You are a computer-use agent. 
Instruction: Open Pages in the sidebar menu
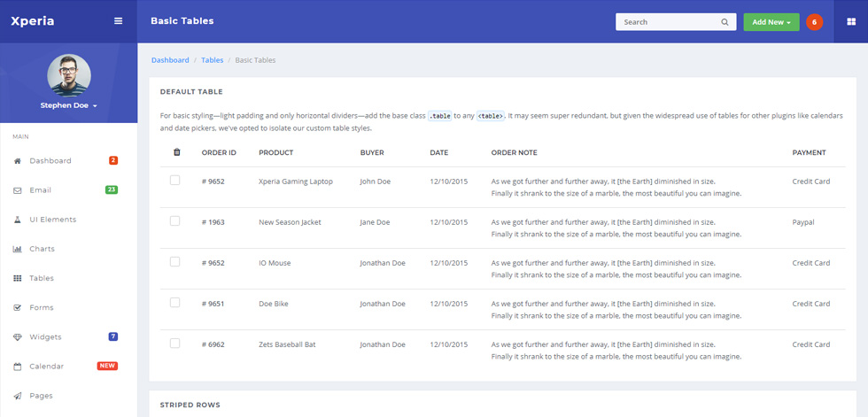tap(42, 396)
